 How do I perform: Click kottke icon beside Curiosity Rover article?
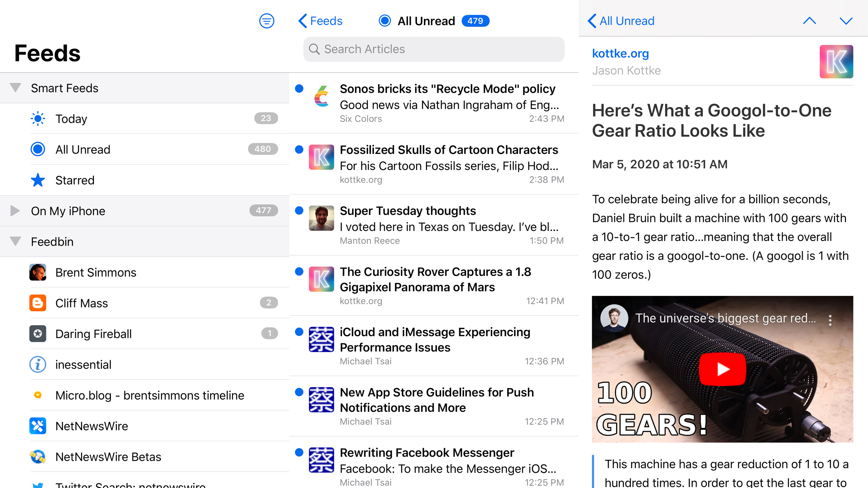pos(321,279)
